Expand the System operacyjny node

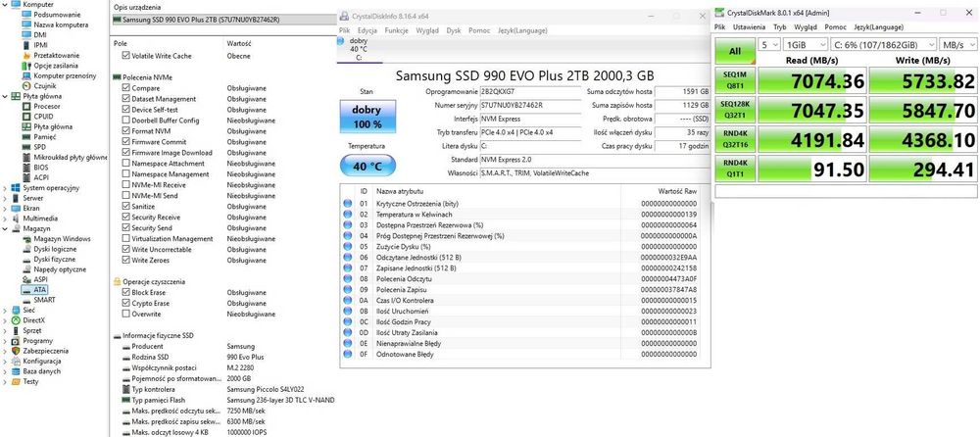pos(6,187)
